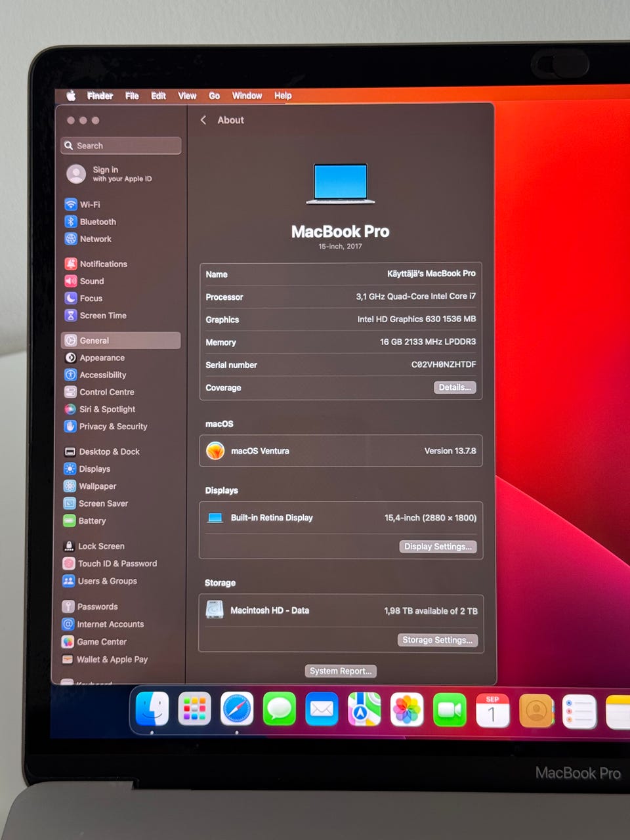Open Mail from the Dock
This screenshot has width=630, height=840.
(322, 709)
